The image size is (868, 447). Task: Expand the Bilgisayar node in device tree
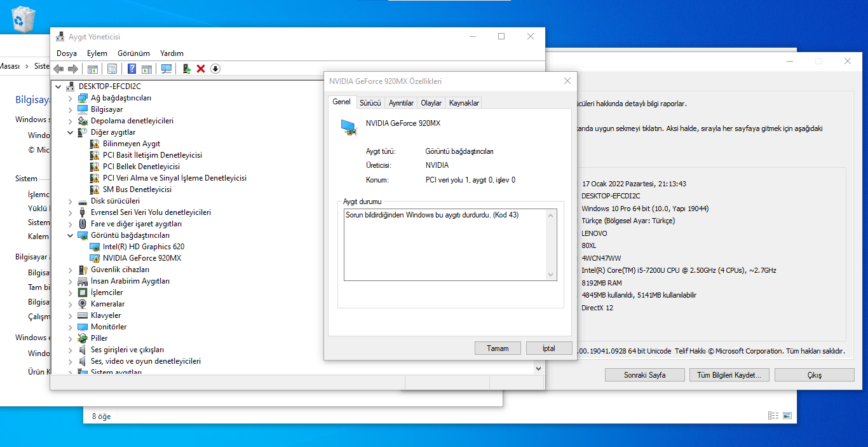click(x=70, y=109)
